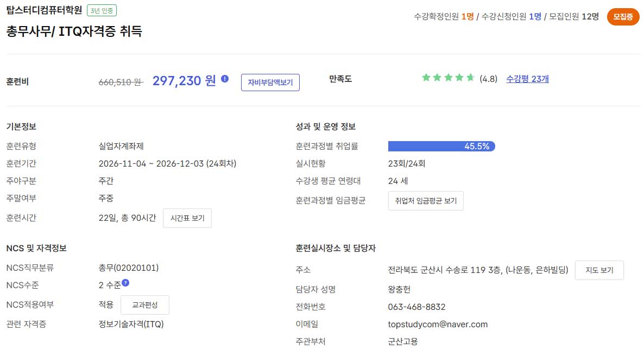Screen dimensions: 644x356
Task: Click the manager name 왕충헌
Action: tap(399, 289)
